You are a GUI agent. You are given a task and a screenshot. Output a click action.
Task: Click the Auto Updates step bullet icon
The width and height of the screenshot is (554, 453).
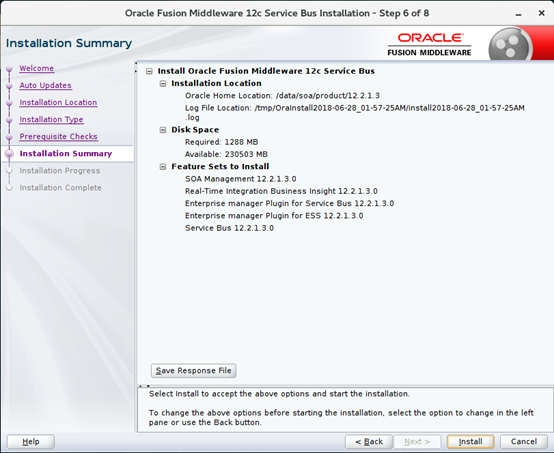click(x=10, y=86)
